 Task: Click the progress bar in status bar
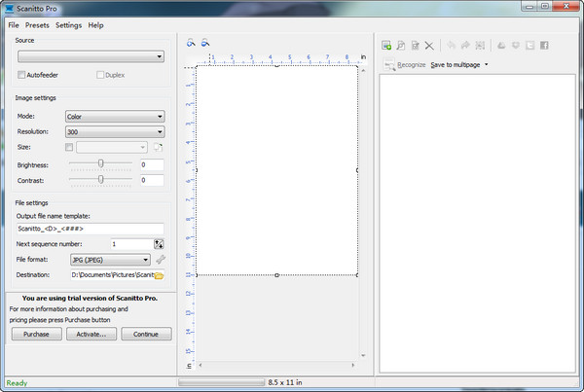(221, 382)
